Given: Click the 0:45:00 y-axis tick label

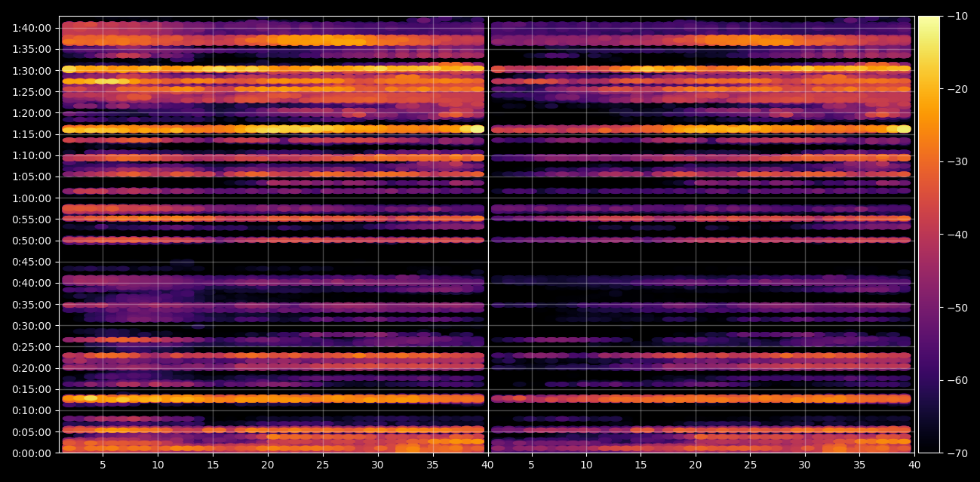Looking at the screenshot, I should [32, 262].
